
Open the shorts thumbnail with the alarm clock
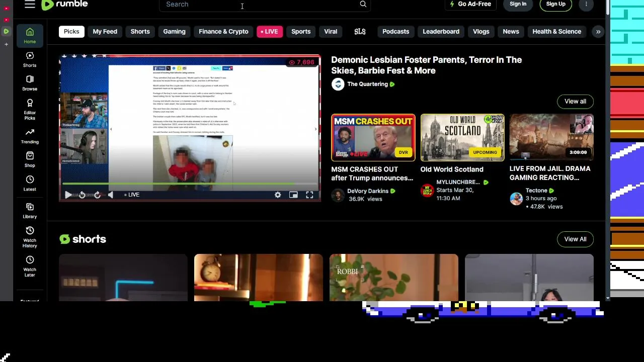(x=259, y=278)
